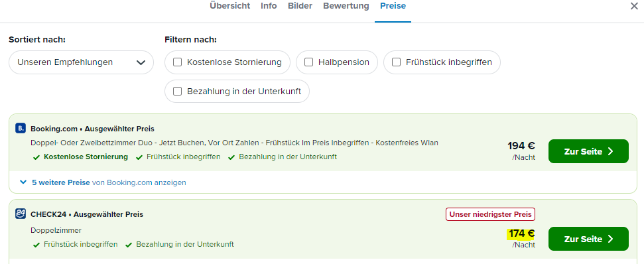
Task: Click the chevron beside 5 weitere Preise
Action: point(23,182)
